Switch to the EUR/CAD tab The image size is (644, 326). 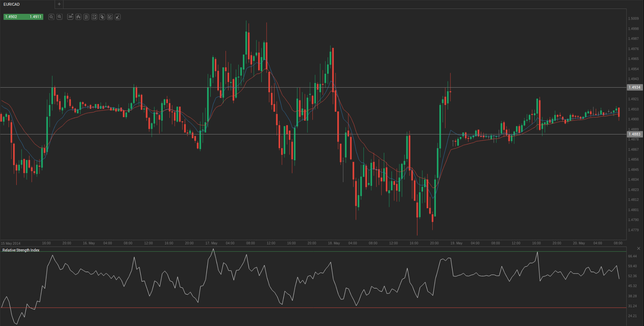click(12, 4)
